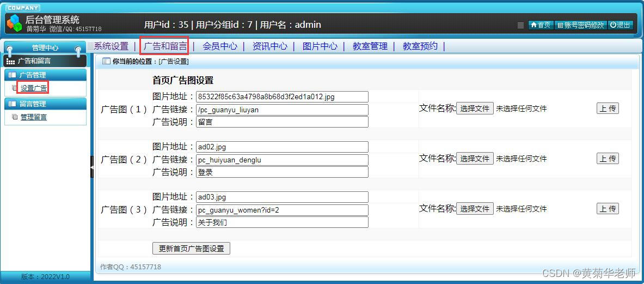The image size is (644, 284).
Task: Click 退出 to log out
Action: (x=620, y=25)
